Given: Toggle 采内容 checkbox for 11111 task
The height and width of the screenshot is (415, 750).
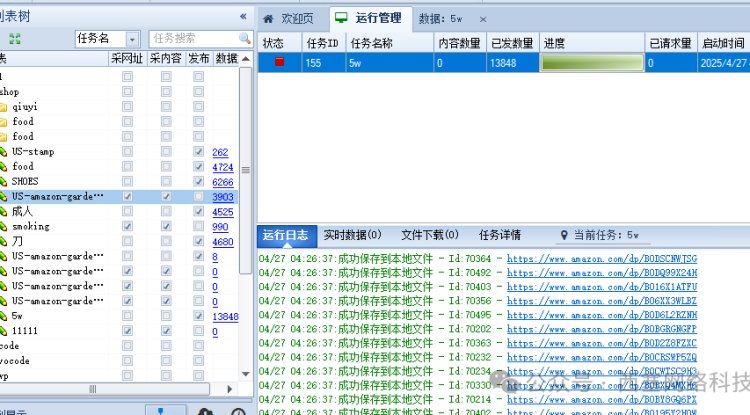Looking at the screenshot, I should coord(165,331).
